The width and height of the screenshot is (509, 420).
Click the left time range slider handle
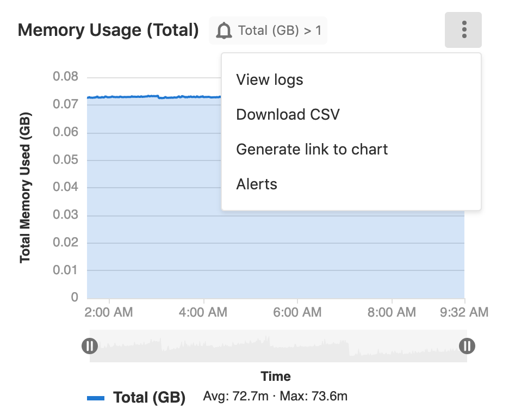click(x=89, y=345)
